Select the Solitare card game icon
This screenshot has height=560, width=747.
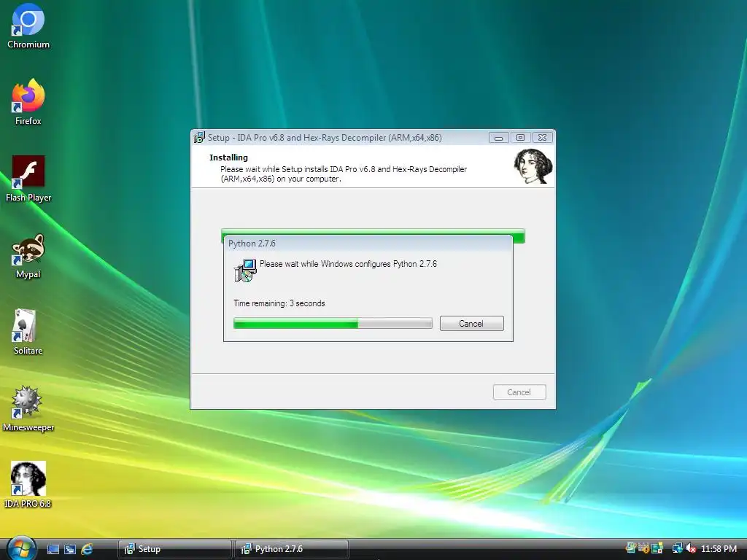pos(28,332)
